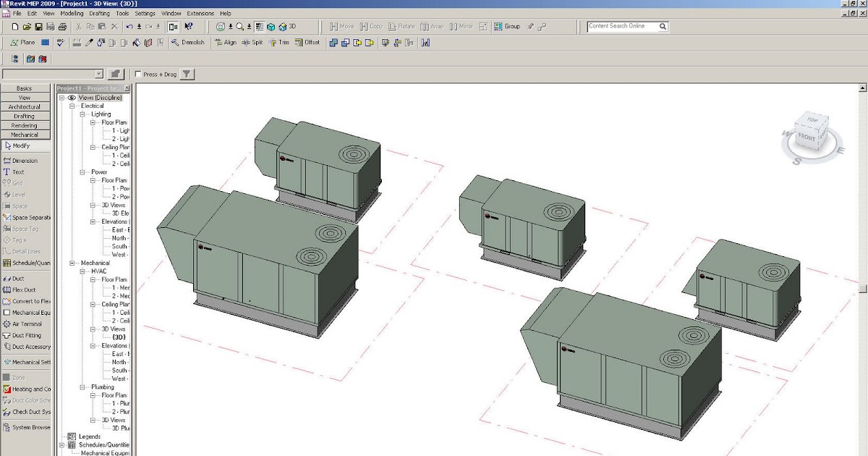Select the Mechanical Equipment tool
This screenshot has height=456, width=868.
point(26,313)
